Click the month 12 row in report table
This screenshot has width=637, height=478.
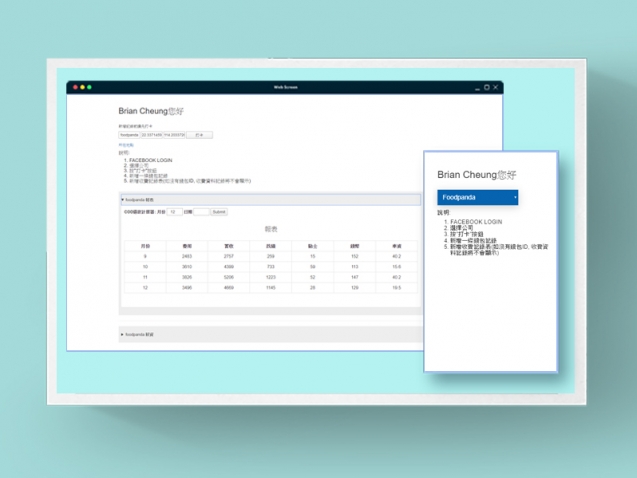click(x=145, y=287)
